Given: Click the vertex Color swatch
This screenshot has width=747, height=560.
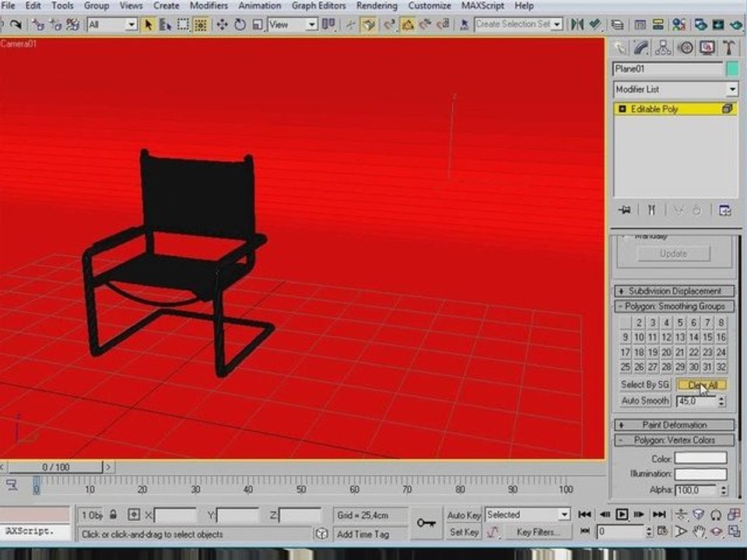Looking at the screenshot, I should click(700, 458).
